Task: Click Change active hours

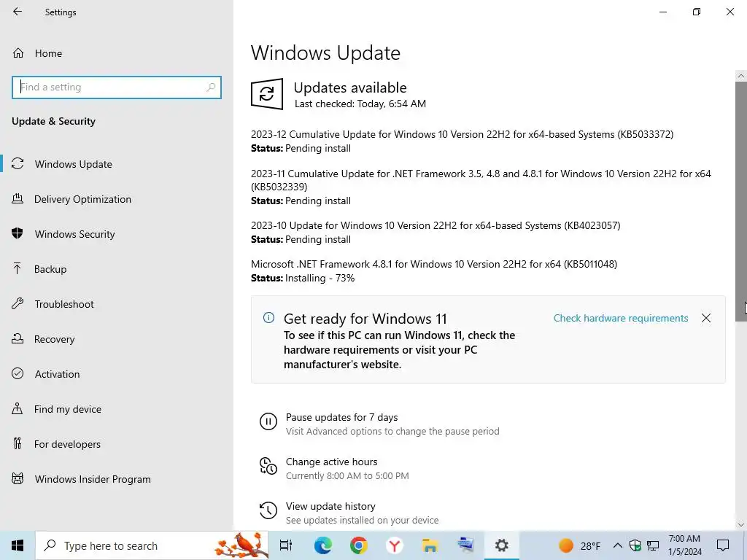Action: 332,462
